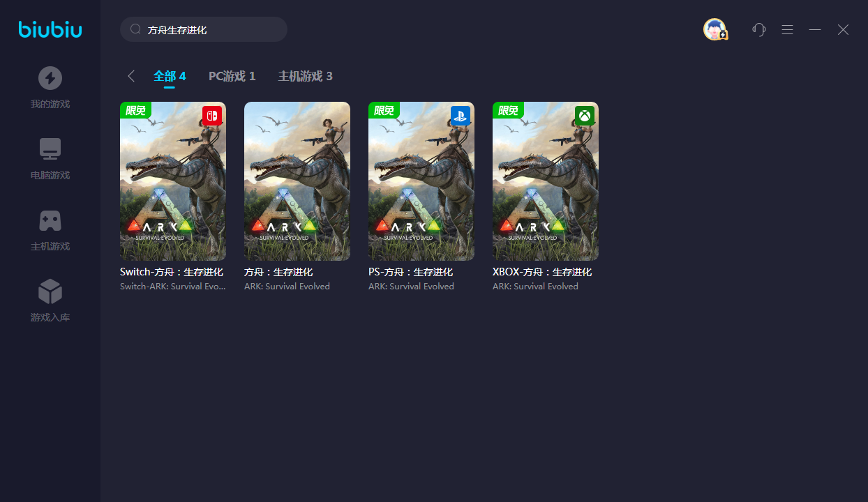Click the search field containing 方舟生存进化

(x=204, y=29)
